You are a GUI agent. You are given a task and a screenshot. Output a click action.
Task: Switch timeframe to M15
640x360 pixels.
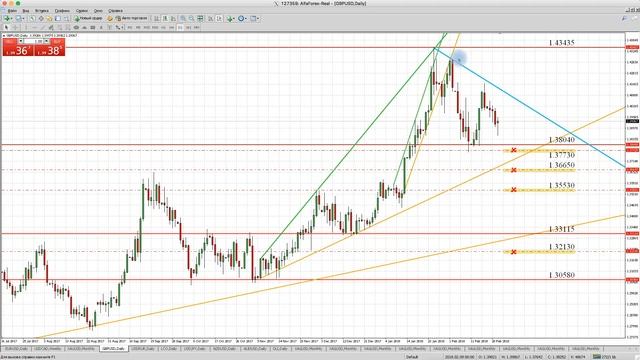tap(147, 27)
